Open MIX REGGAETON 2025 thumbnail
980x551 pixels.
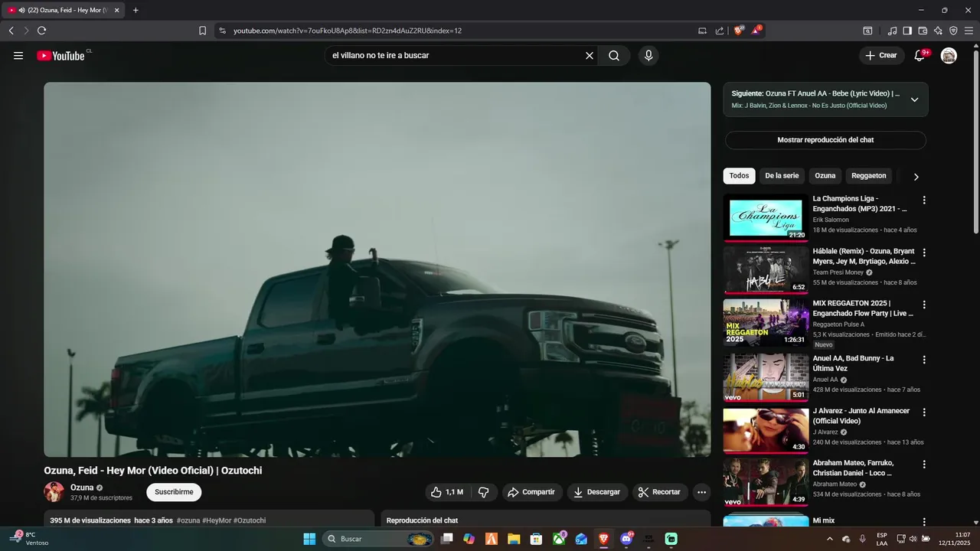pos(766,322)
